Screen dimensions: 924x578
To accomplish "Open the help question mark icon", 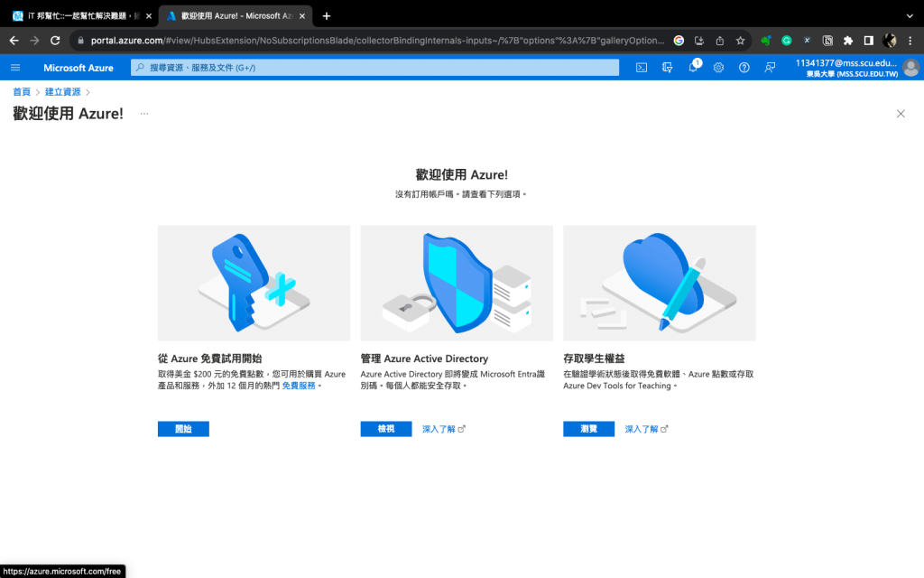I will [744, 68].
